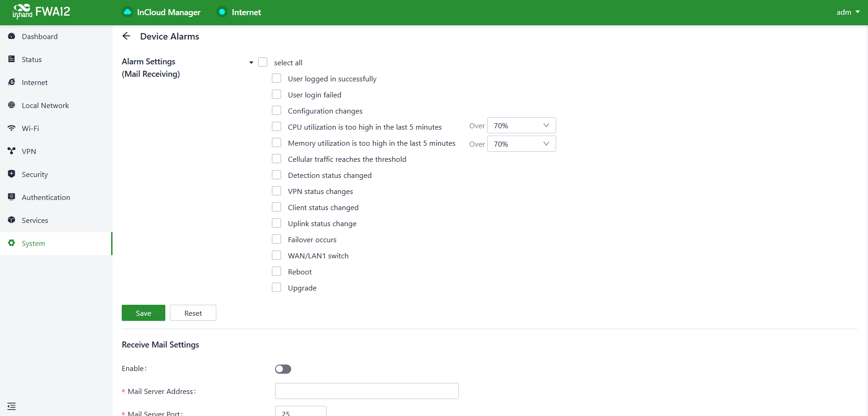Image resolution: width=868 pixels, height=416 pixels.
Task: Click the Mail Server Address input field
Action: click(x=366, y=391)
